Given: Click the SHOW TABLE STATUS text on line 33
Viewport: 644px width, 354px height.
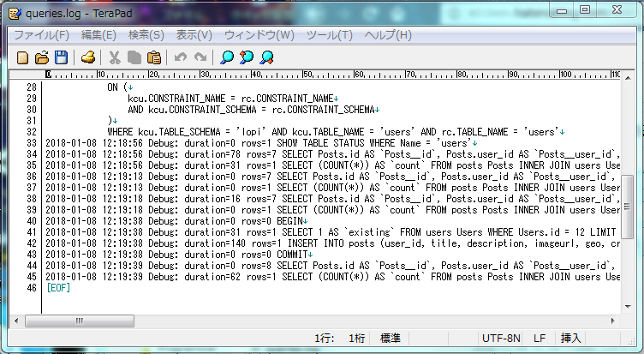Looking at the screenshot, I should click(x=320, y=143).
